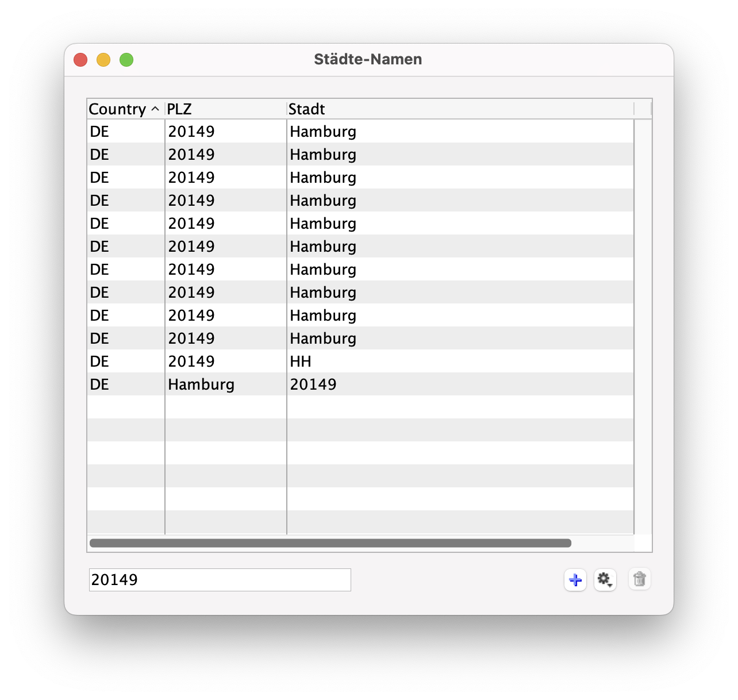The image size is (738, 700).
Task: Click the PLZ column header
Action: pyautogui.click(x=224, y=109)
